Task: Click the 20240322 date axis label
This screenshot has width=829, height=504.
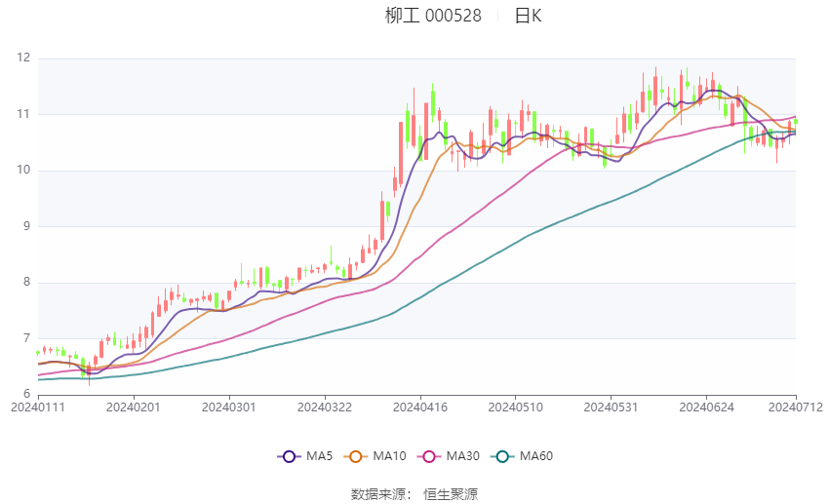Action: [325, 407]
